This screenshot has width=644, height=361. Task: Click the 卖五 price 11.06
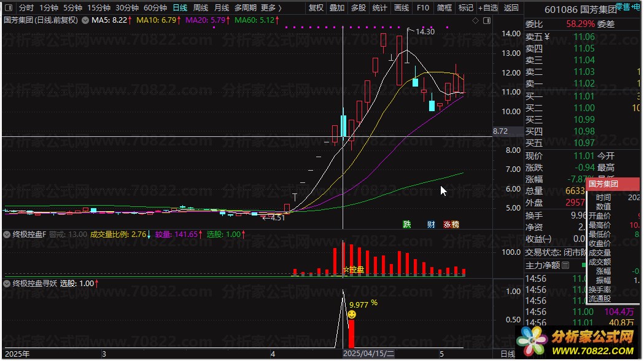tap(584, 37)
